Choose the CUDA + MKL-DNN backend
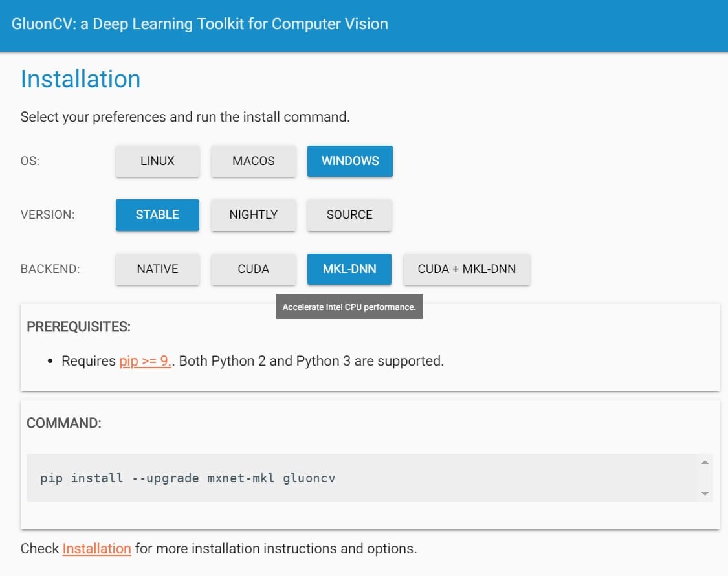The image size is (728, 576). coord(467,269)
